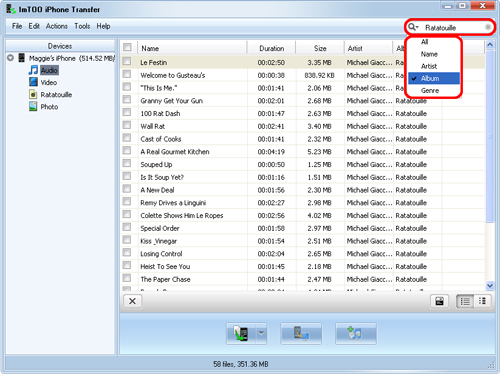Image resolution: width=500 pixels, height=374 pixels.
Task: Sort by the Name column header
Action: point(193,48)
